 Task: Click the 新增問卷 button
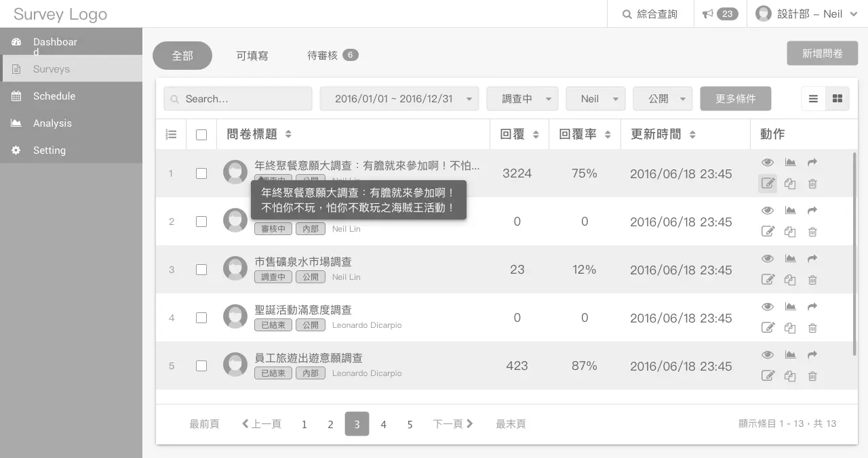point(823,54)
